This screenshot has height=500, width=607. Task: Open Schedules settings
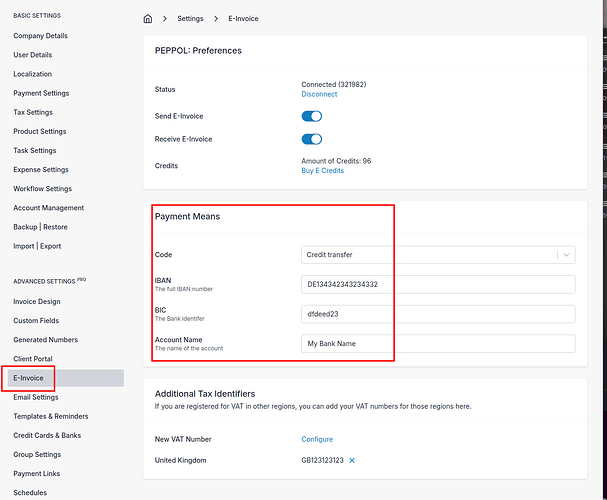pyautogui.click(x=30, y=493)
